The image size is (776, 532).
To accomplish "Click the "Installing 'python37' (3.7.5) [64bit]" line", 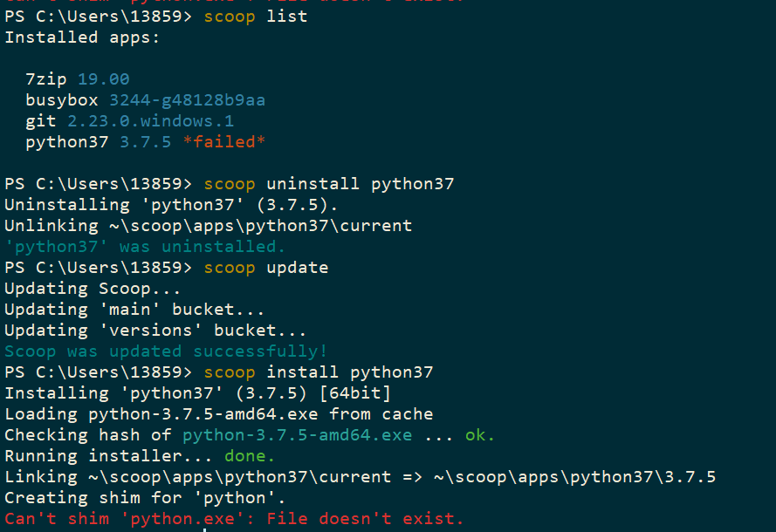I will pyautogui.click(x=198, y=393).
